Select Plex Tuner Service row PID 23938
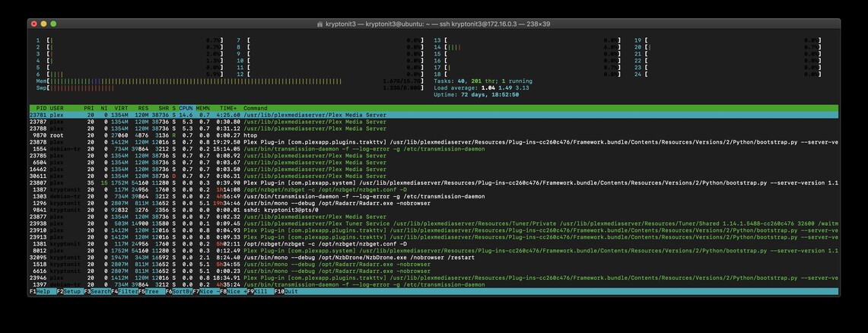Screen dimensions: 868x333 (434, 224)
